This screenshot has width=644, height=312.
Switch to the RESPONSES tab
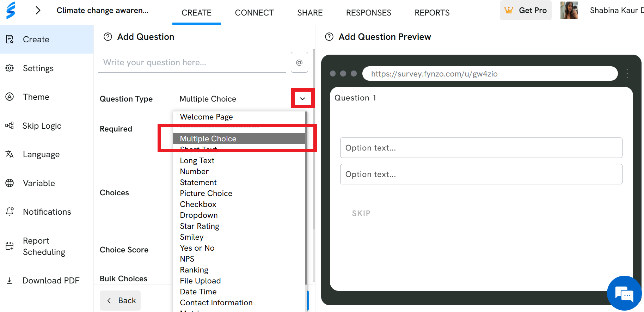coord(368,13)
